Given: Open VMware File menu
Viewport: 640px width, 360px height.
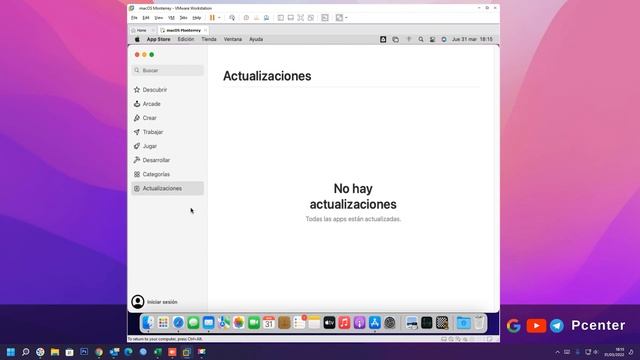Looking at the screenshot, I should tap(134, 18).
